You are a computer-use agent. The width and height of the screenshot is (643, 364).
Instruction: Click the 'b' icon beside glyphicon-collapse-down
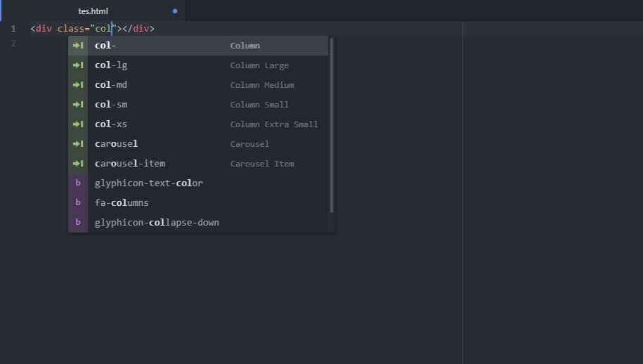78,222
